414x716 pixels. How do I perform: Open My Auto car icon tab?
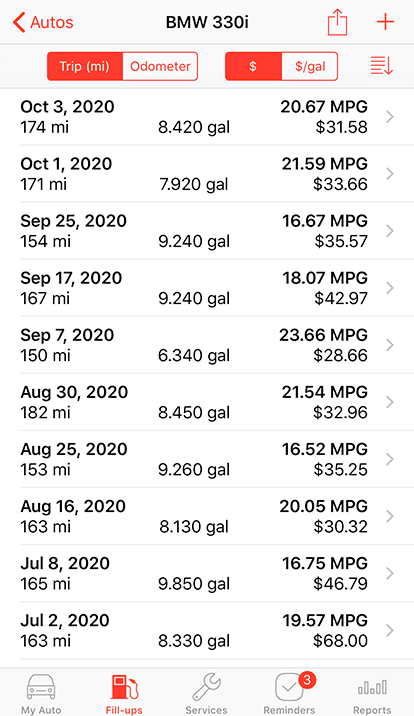point(41,693)
